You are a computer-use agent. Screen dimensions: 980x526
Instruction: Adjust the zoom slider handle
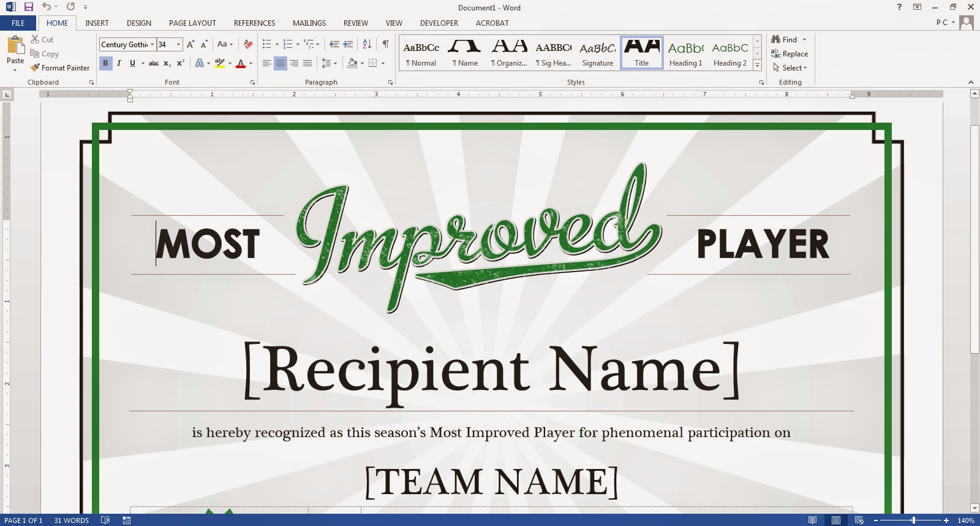(x=913, y=520)
